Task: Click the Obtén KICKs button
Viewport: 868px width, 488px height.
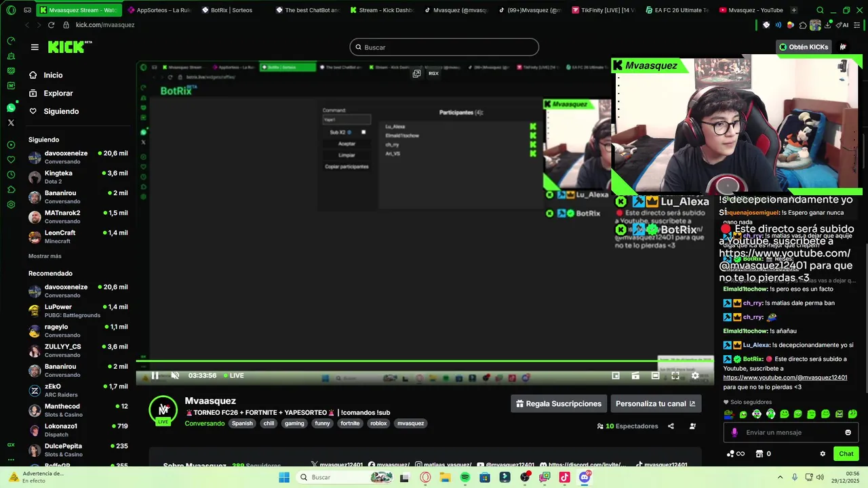Action: tap(804, 47)
